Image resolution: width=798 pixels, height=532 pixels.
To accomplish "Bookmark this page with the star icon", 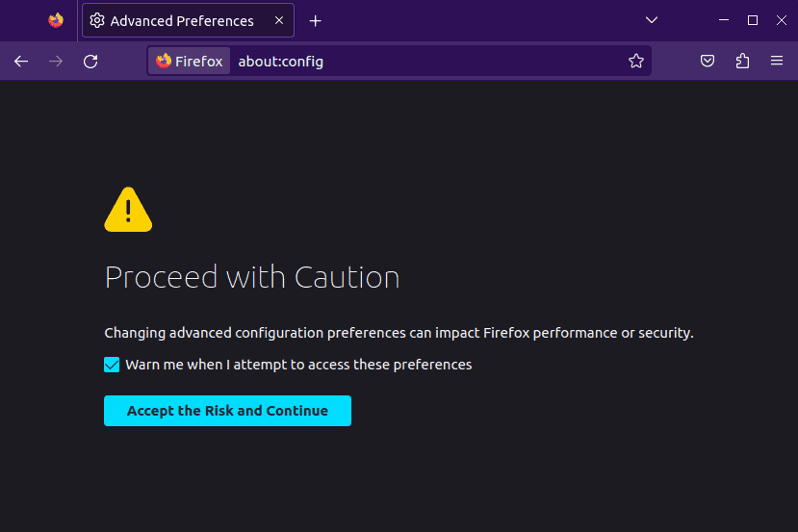I will pyautogui.click(x=635, y=61).
